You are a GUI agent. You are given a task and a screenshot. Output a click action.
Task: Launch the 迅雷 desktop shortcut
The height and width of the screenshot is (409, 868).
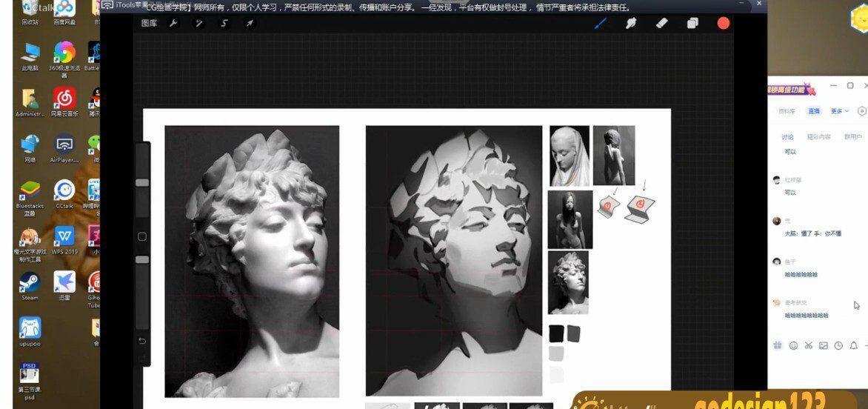[x=64, y=285]
